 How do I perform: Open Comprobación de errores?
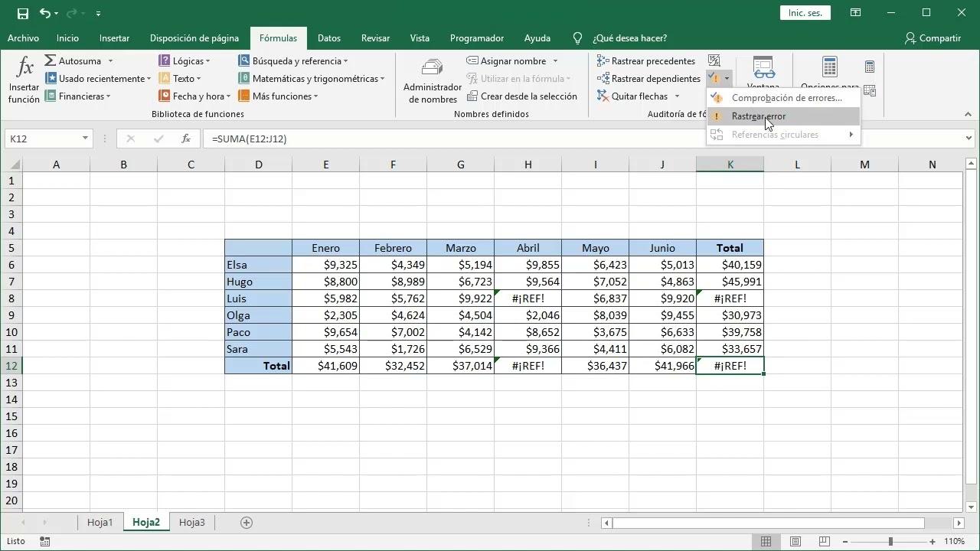point(786,97)
